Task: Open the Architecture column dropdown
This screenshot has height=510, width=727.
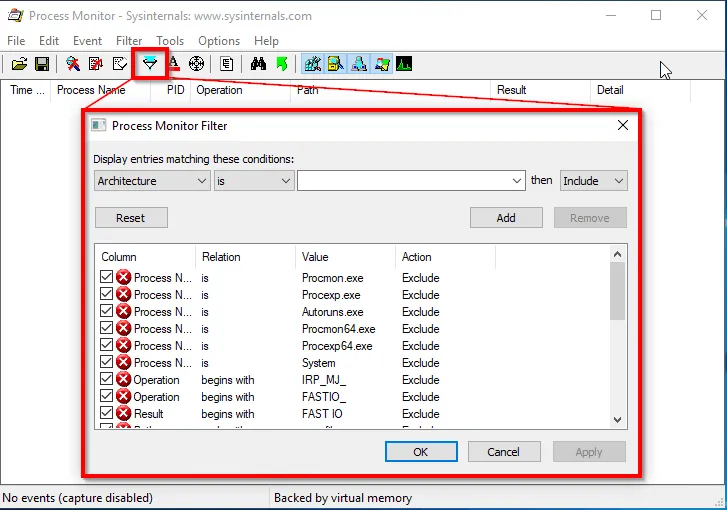Action: click(x=152, y=181)
